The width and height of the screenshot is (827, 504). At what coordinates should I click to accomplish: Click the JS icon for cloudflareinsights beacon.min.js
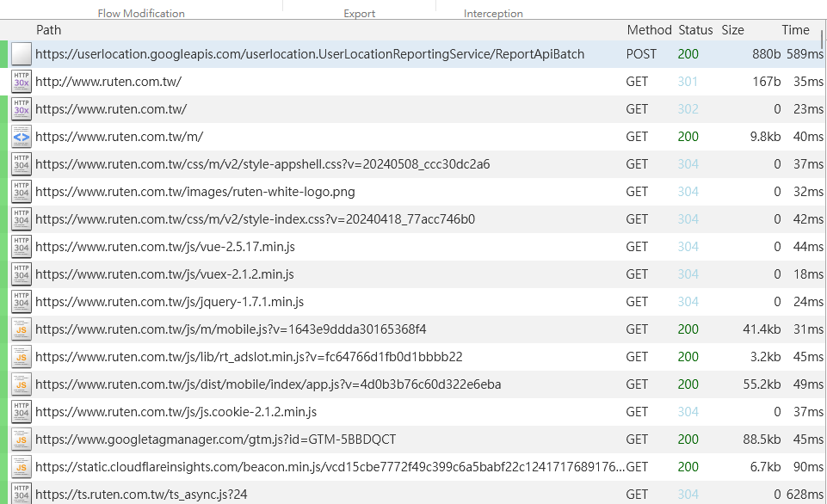(22, 466)
